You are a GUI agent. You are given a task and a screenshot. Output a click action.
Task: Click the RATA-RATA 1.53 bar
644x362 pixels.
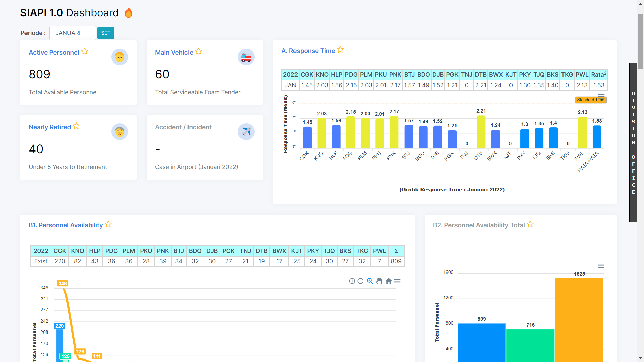tap(597, 137)
